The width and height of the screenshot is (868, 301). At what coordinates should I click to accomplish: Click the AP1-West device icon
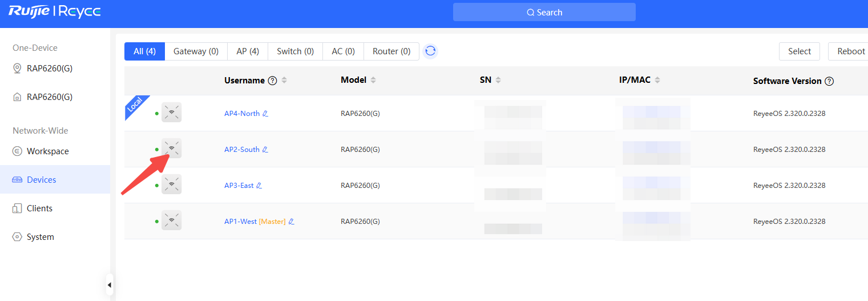tap(171, 220)
